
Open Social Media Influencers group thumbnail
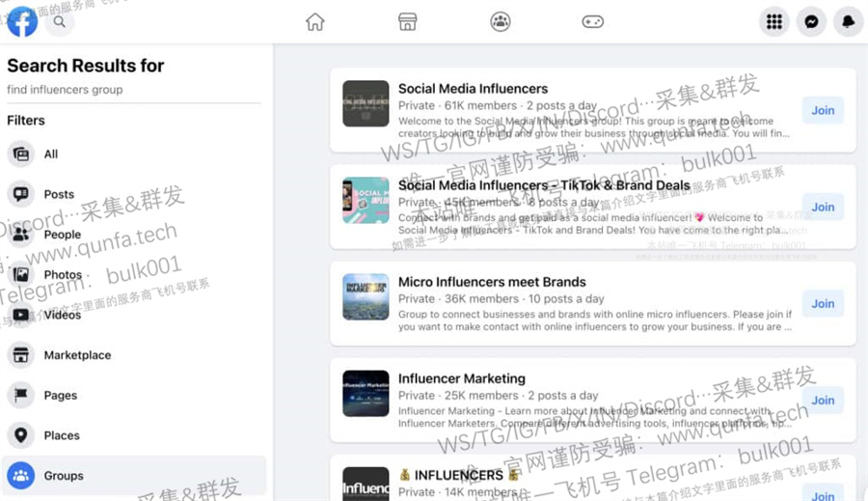pyautogui.click(x=366, y=103)
